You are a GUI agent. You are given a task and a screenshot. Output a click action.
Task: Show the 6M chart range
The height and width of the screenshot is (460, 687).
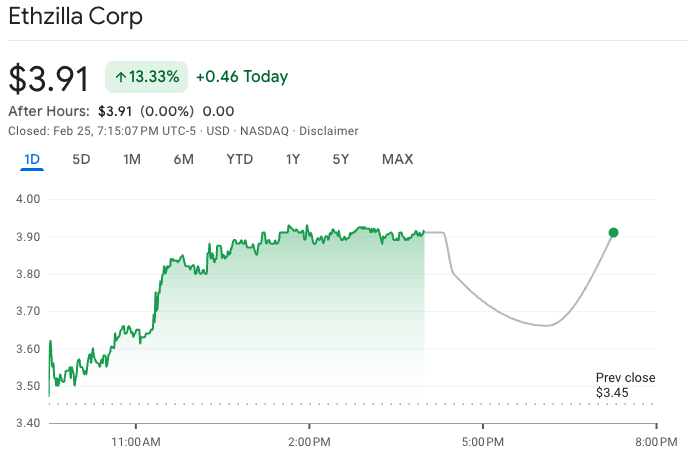coord(183,159)
